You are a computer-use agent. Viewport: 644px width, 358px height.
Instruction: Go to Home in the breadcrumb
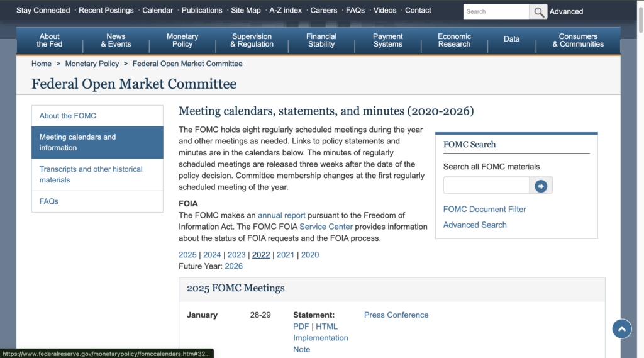pyautogui.click(x=42, y=64)
